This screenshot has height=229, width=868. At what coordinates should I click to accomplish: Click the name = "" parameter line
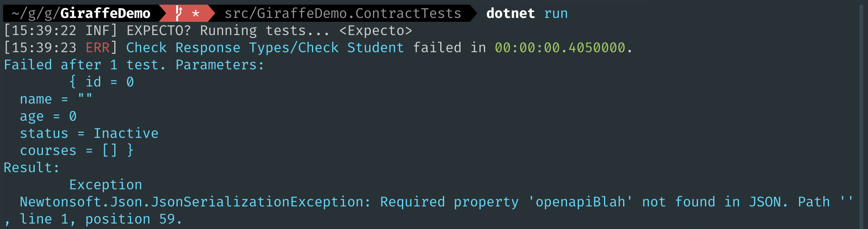pyautogui.click(x=56, y=99)
